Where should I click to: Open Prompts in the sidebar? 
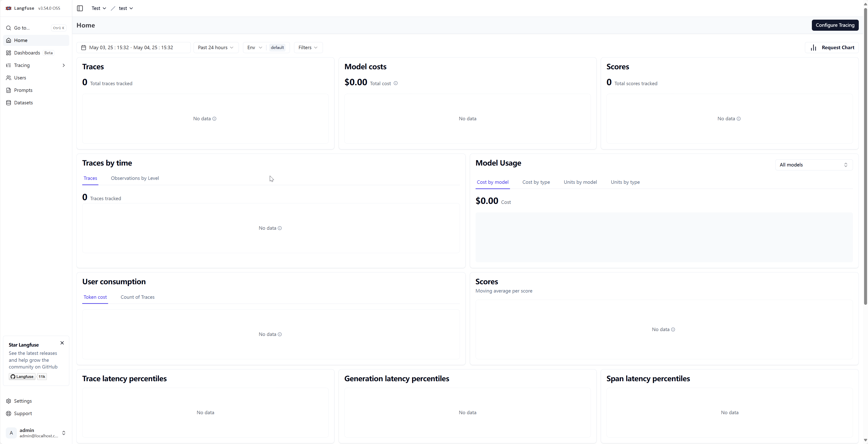click(x=23, y=90)
